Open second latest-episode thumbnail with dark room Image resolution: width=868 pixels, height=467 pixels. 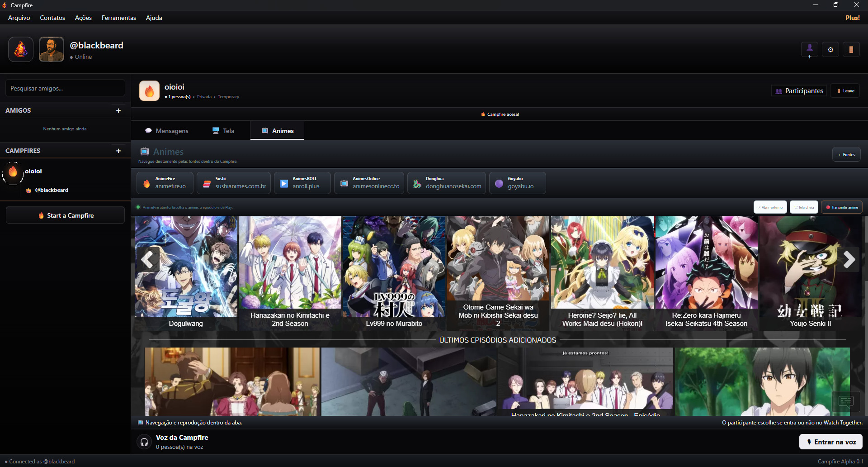(409, 381)
